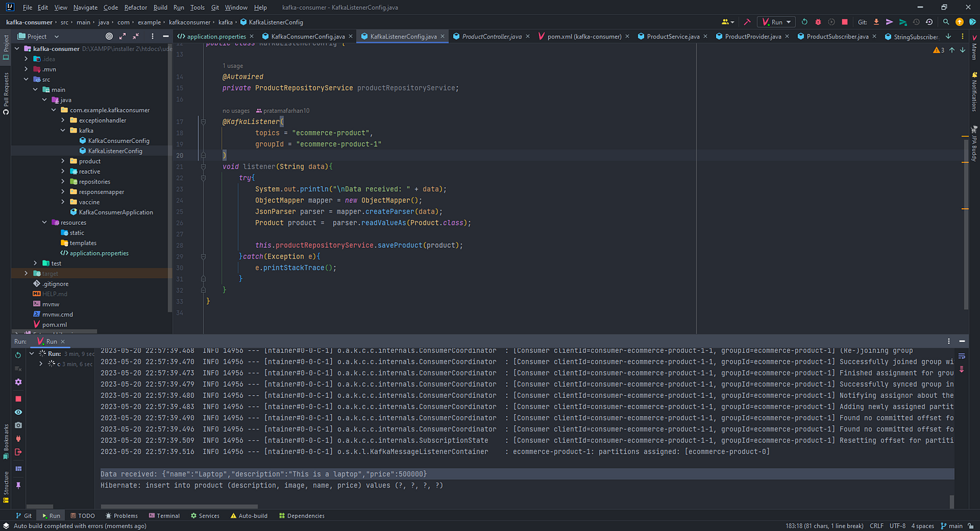The height and width of the screenshot is (531, 980).
Task: Toggle the Notifications side panel
Action: (x=974, y=93)
